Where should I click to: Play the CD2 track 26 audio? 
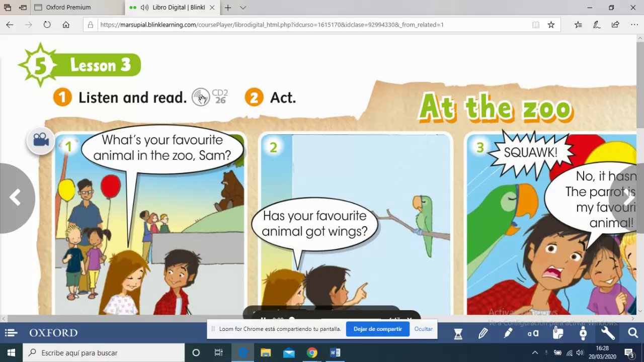tap(201, 97)
